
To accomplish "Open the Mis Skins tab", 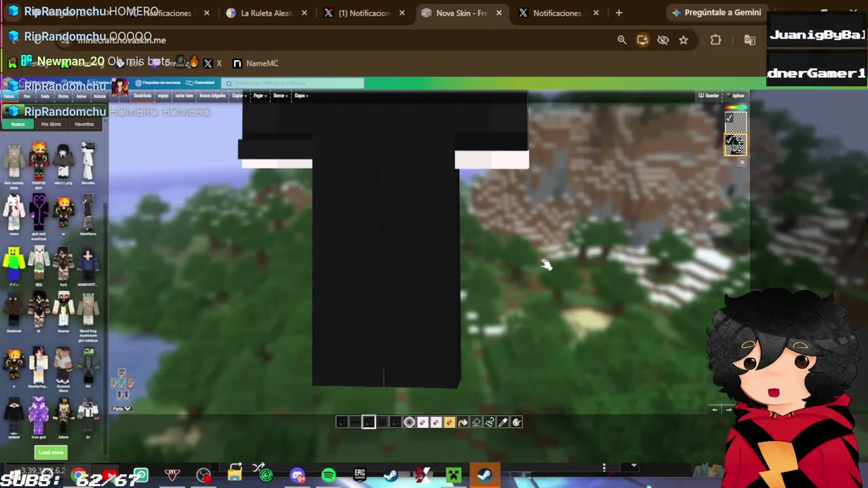I will click(x=51, y=124).
